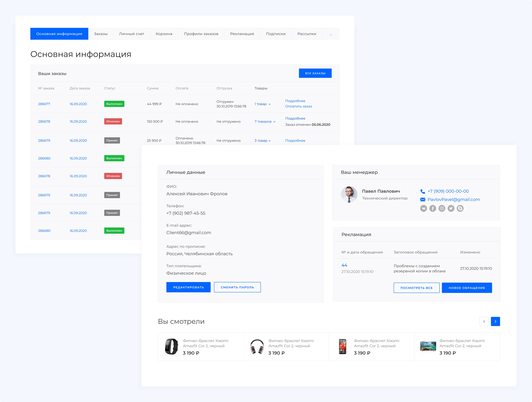
Task: Expand the '7 товаров' items list
Action: [265, 122]
